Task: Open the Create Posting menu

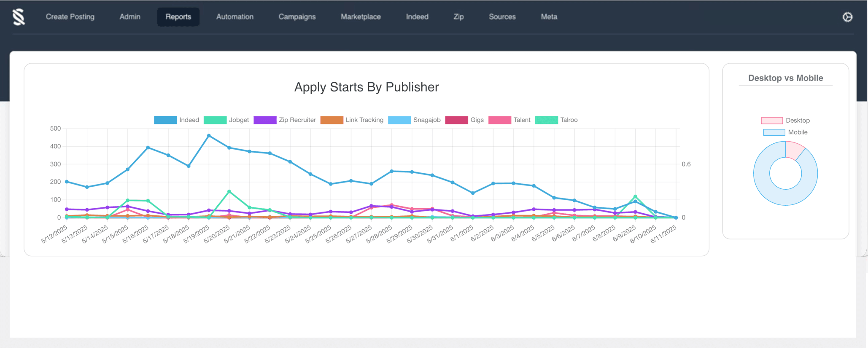Action: click(x=70, y=17)
